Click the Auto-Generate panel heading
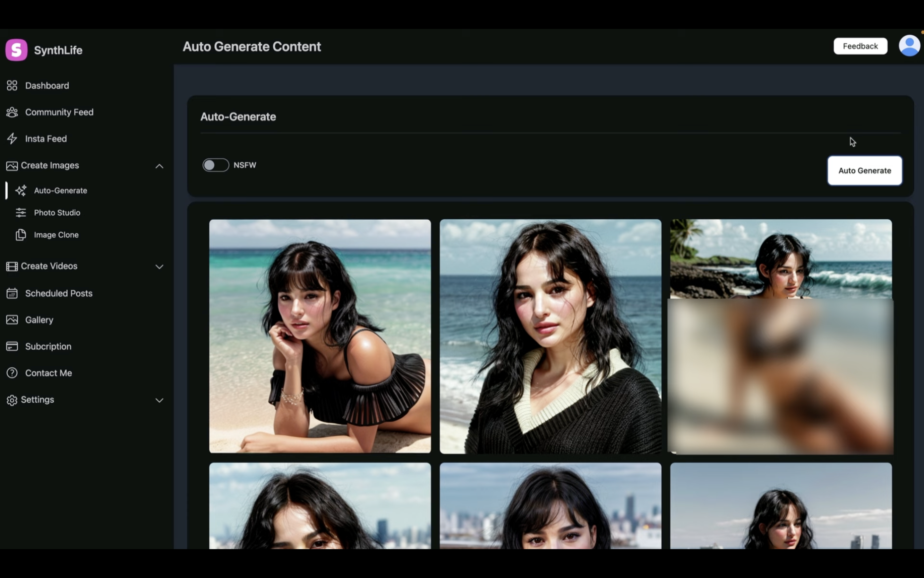The width and height of the screenshot is (924, 578). click(x=238, y=117)
